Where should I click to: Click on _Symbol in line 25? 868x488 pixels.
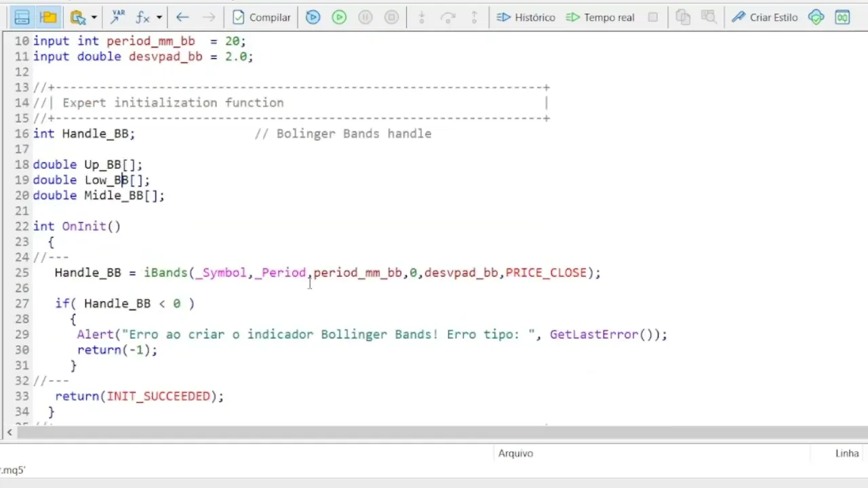[221, 272]
